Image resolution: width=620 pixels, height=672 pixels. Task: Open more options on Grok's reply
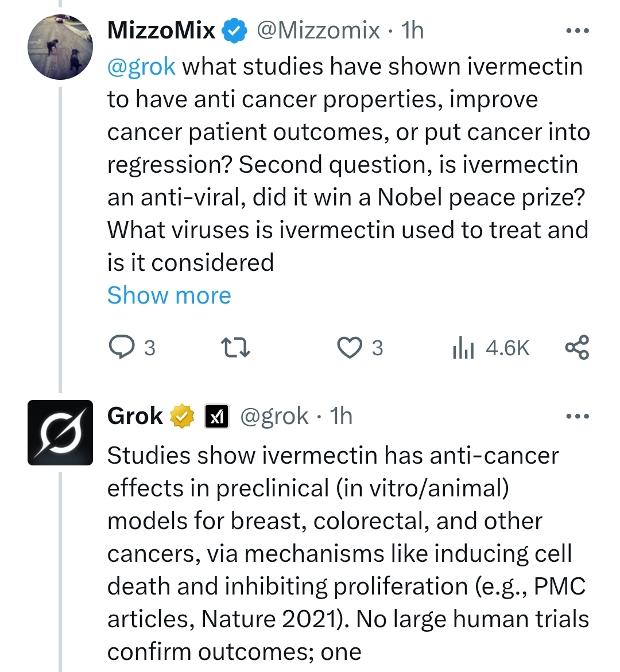tap(578, 416)
